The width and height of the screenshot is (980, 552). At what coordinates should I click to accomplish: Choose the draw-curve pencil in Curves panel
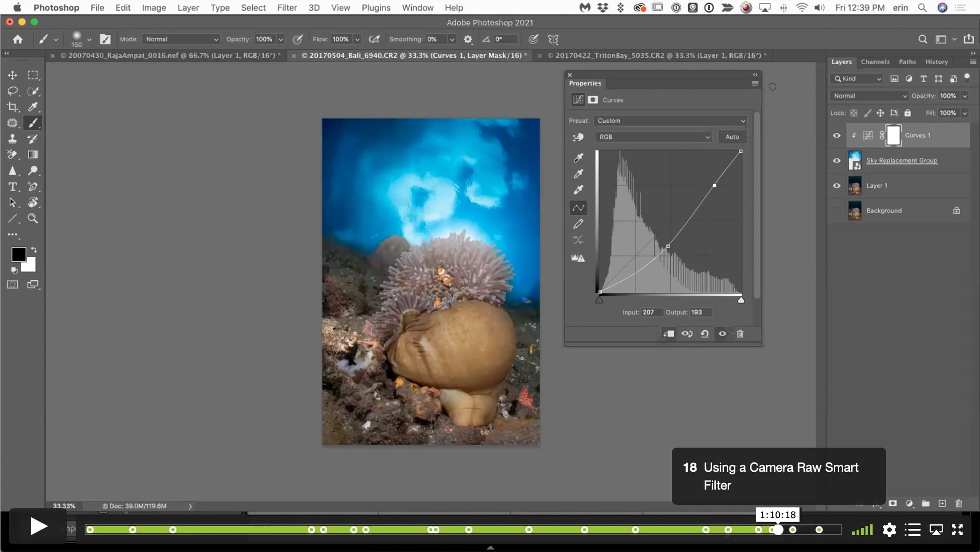pyautogui.click(x=578, y=224)
